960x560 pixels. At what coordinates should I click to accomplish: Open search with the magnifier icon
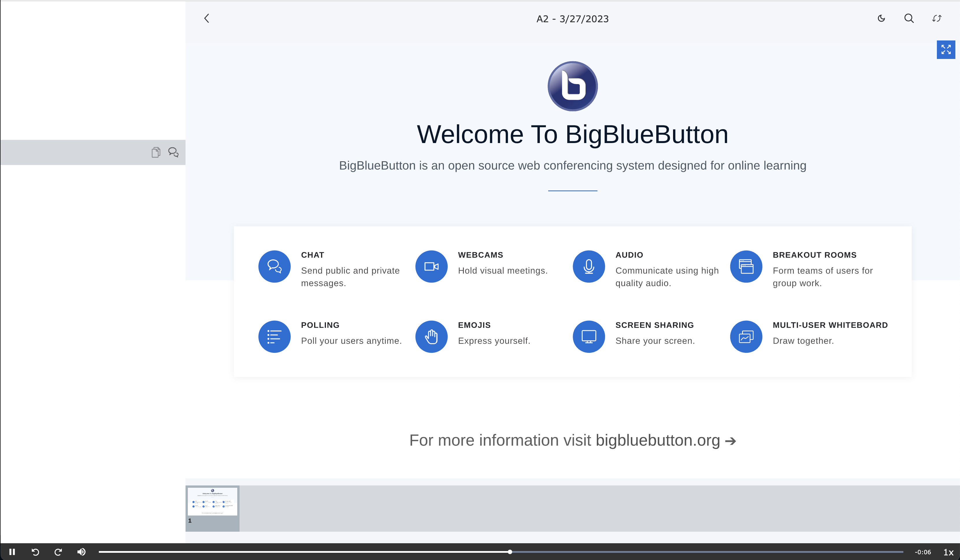click(909, 18)
